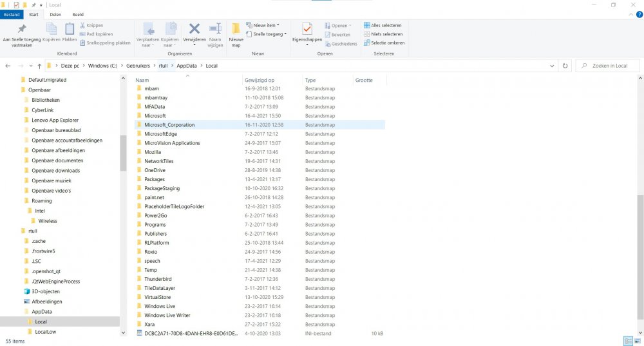The height and width of the screenshot is (346, 644).
Task: Switch to large icons view in status bar
Action: point(638,340)
